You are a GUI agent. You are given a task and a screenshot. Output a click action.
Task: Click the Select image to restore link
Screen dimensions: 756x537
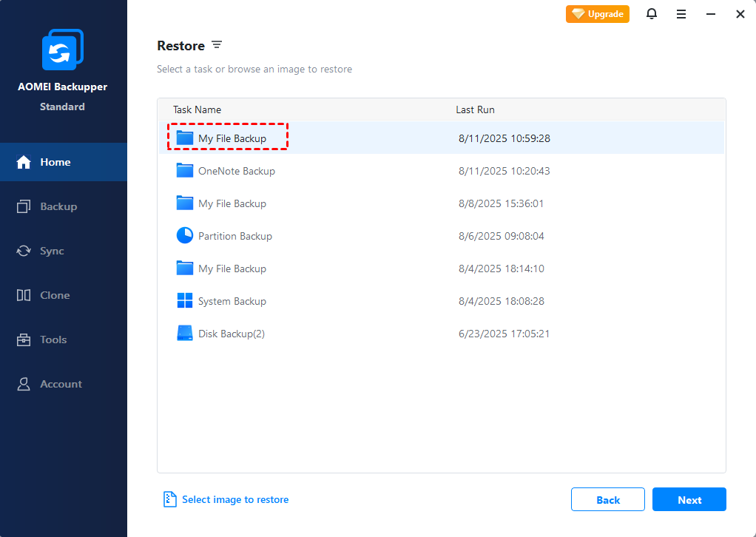[235, 499]
